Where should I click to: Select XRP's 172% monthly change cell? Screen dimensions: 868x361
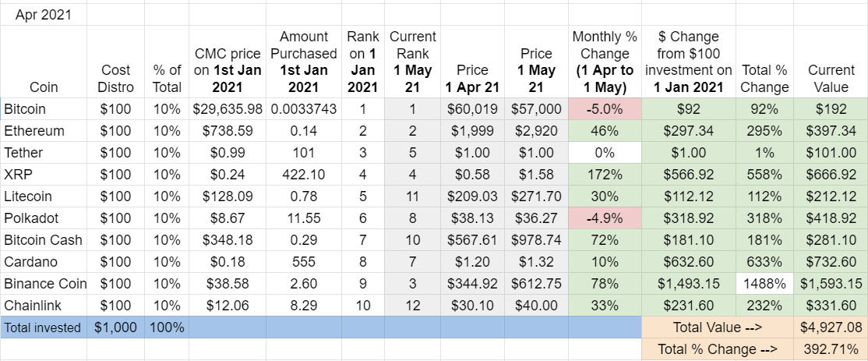point(605,175)
